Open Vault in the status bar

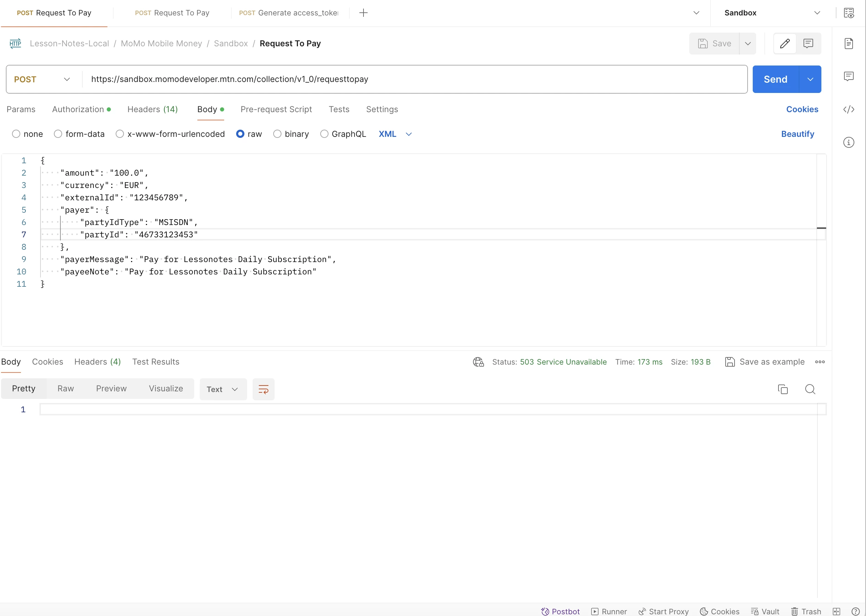(765, 612)
